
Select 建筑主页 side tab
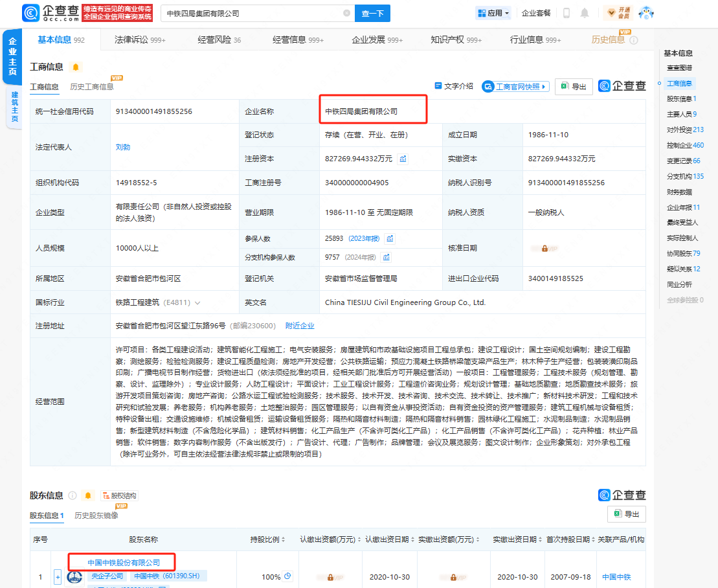[14, 107]
